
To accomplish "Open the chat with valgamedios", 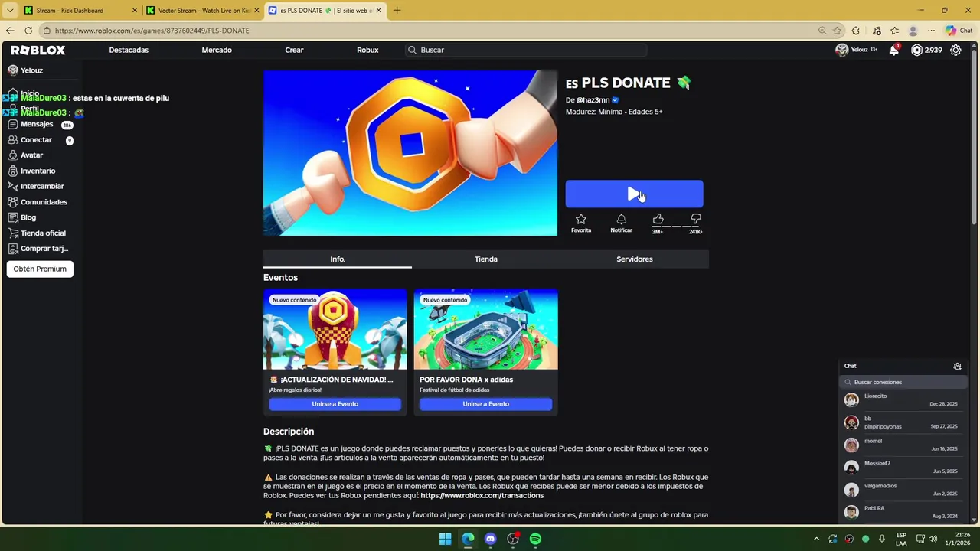I will [x=903, y=490].
